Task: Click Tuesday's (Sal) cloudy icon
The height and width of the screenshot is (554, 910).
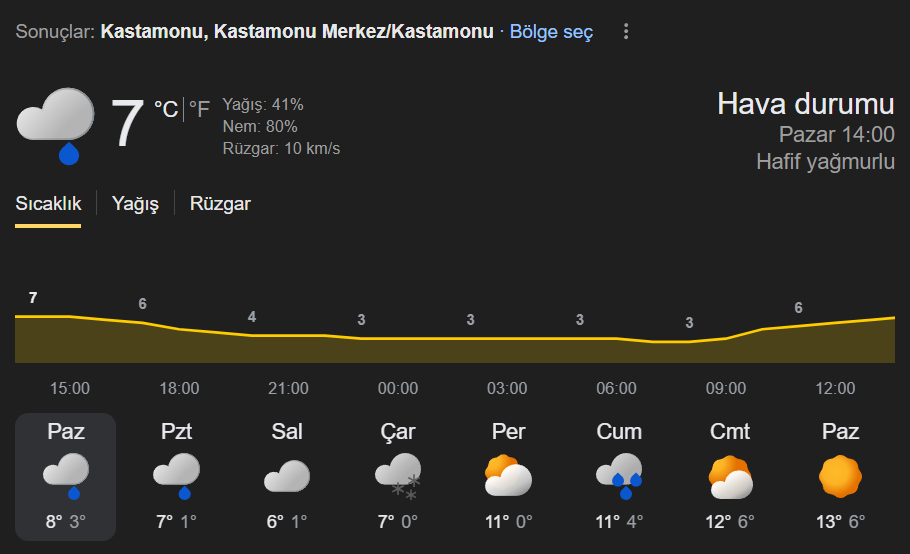Action: [287, 475]
